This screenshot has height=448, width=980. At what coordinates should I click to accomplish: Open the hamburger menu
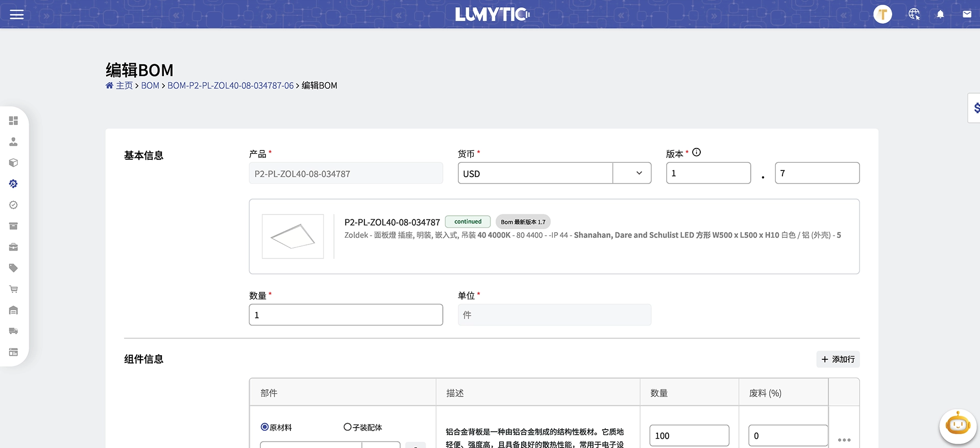[x=17, y=14]
